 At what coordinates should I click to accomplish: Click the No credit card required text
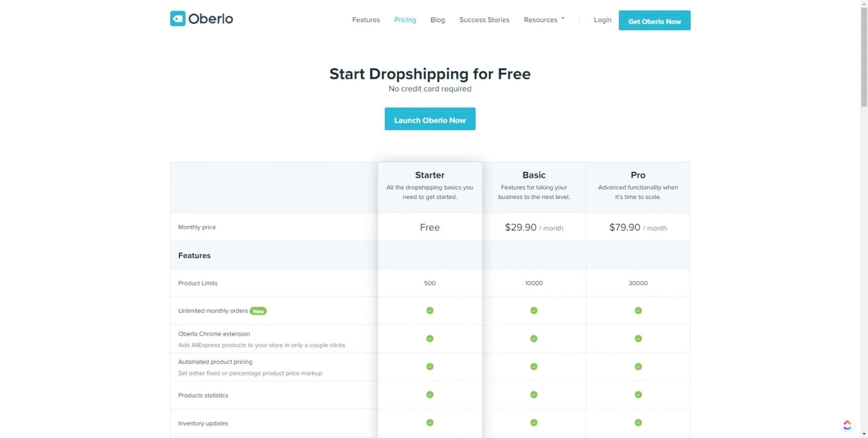point(430,89)
